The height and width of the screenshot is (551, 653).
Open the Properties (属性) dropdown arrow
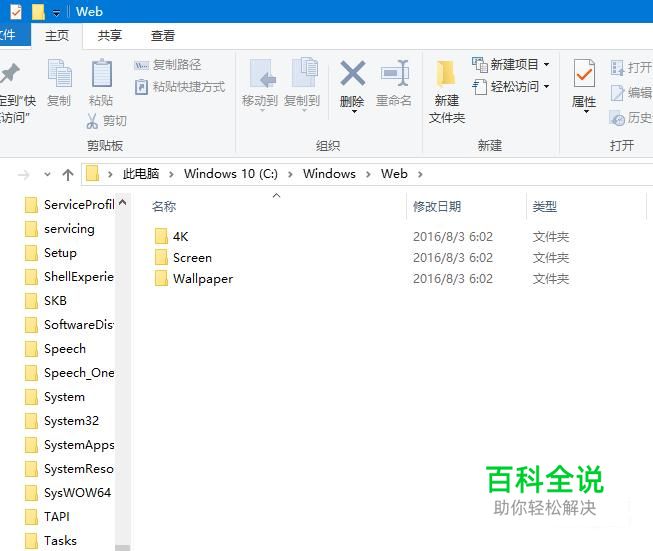[x=586, y=112]
